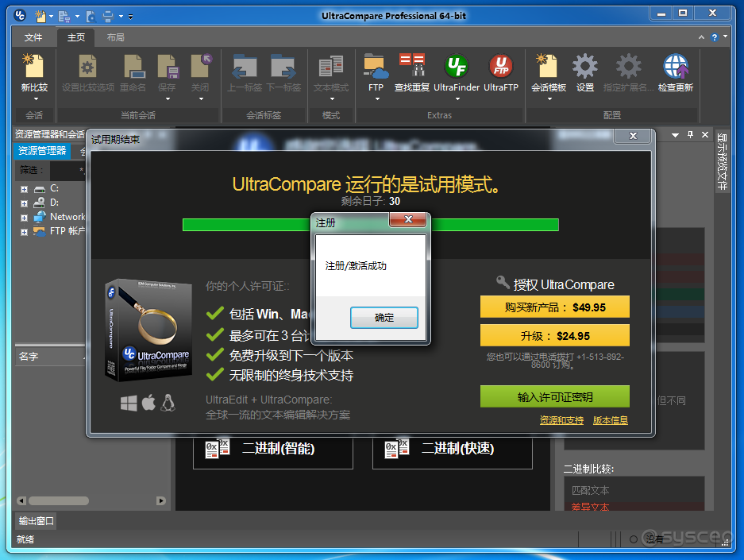744x560 pixels.
Task: Launch UltraFTP from ribbon
Action: pyautogui.click(x=501, y=66)
